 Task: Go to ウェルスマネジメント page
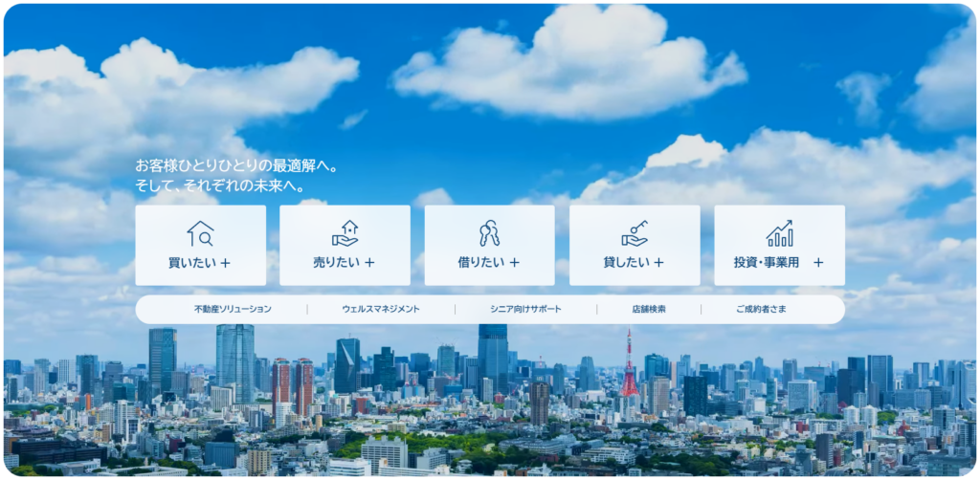[381, 310]
